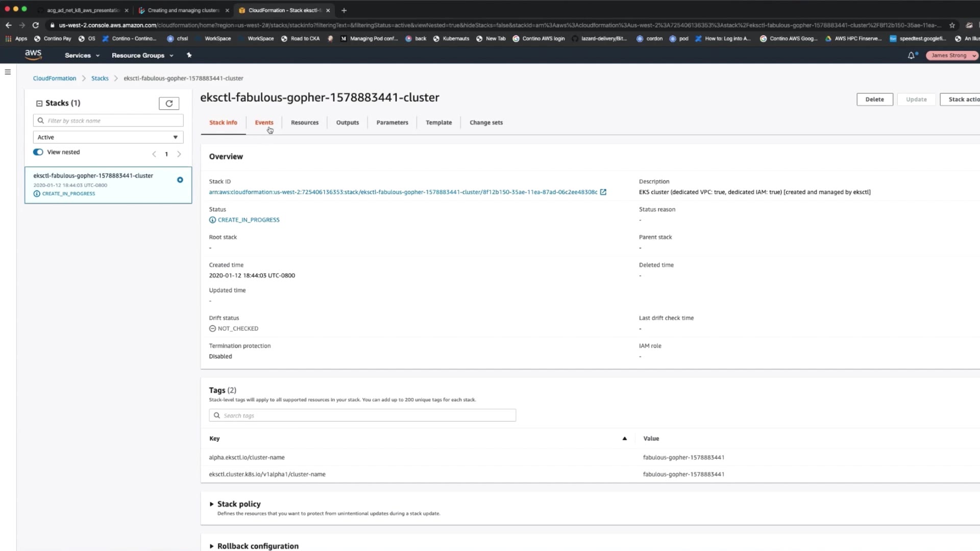The height and width of the screenshot is (551, 980).
Task: Toggle View nested switch off
Action: [38, 152]
